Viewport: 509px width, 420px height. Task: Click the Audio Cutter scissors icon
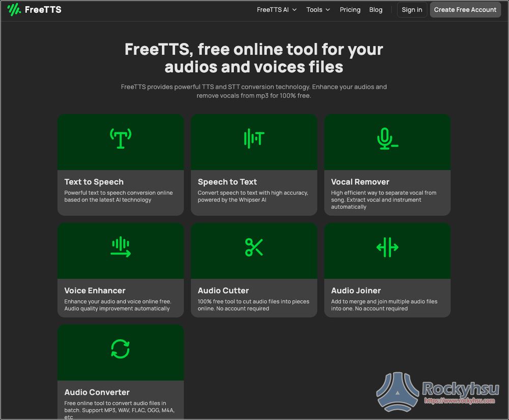(x=254, y=247)
